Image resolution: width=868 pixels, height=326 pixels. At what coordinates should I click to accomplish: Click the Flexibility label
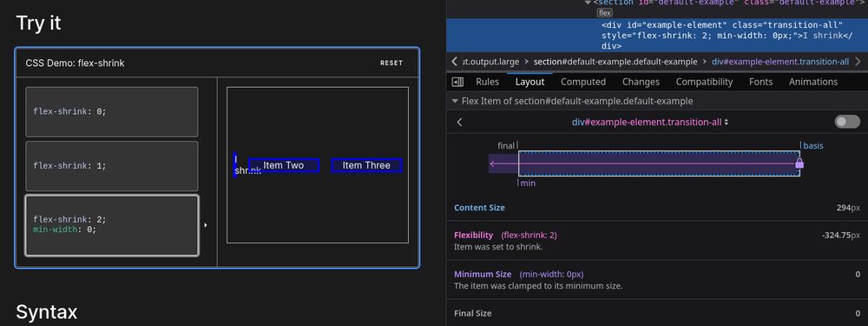point(473,235)
